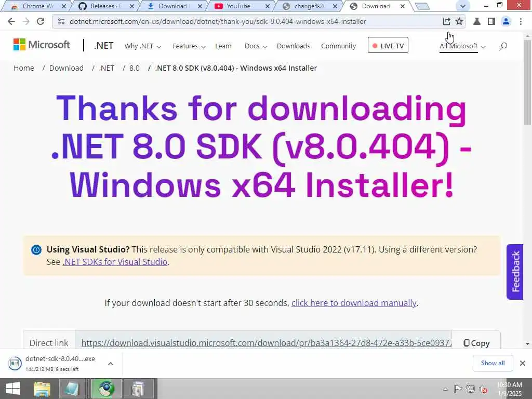This screenshot has height=399, width=532.
Task: Click the Action Center flag tray icon
Action: click(458, 389)
